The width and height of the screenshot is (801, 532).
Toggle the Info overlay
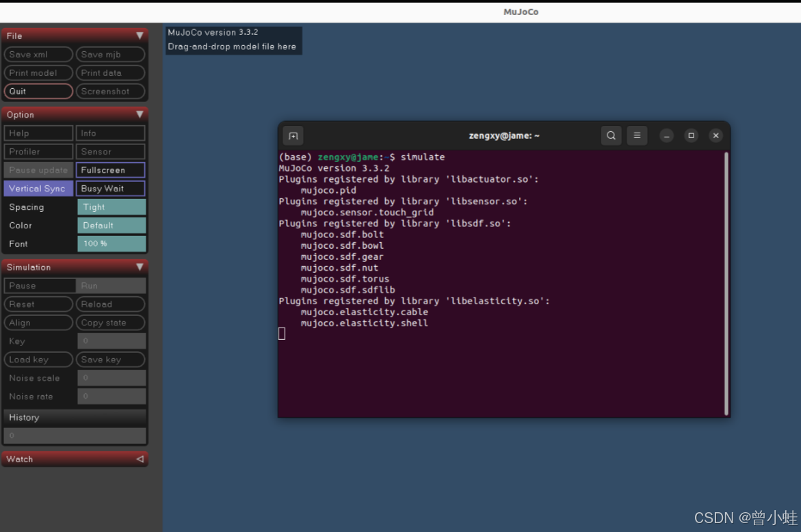point(110,133)
